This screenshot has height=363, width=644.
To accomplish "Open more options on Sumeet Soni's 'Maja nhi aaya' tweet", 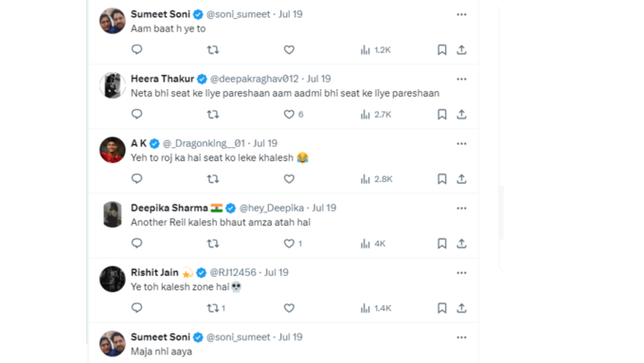I will coord(461,337).
